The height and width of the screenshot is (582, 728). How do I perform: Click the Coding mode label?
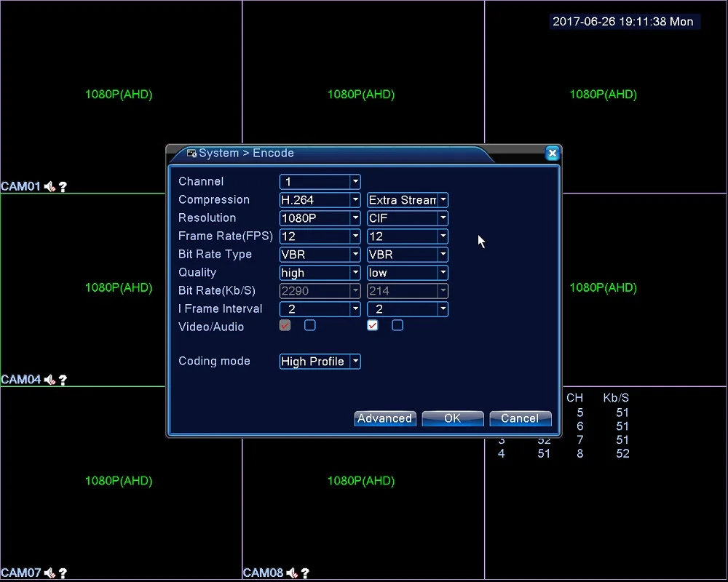[x=214, y=361]
